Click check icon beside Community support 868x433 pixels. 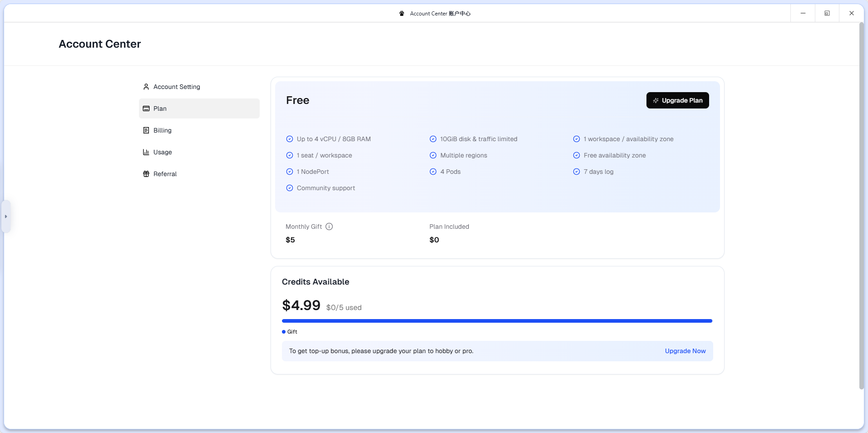[x=290, y=188]
